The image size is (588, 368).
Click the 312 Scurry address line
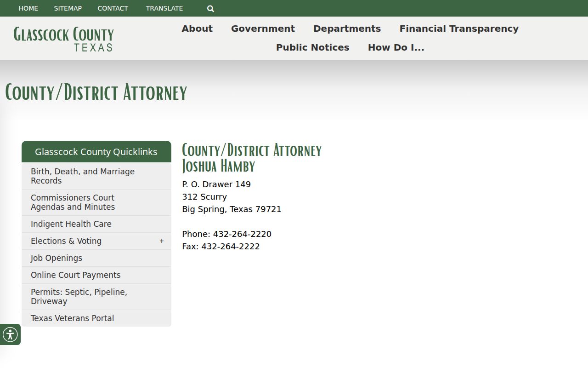pos(204,197)
